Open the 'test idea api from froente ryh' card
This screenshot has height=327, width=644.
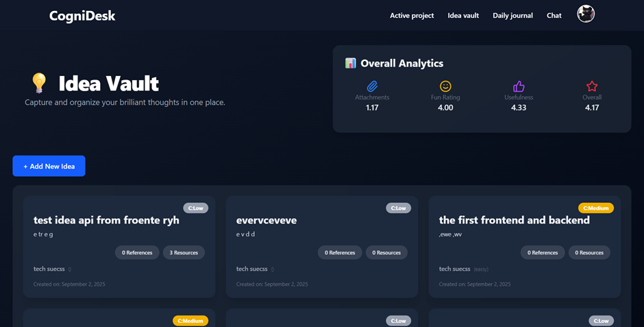tap(106, 220)
